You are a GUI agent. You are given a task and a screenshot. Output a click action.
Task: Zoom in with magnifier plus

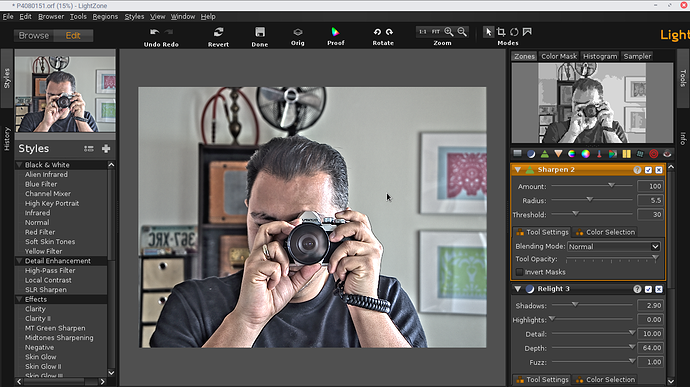[x=449, y=32]
